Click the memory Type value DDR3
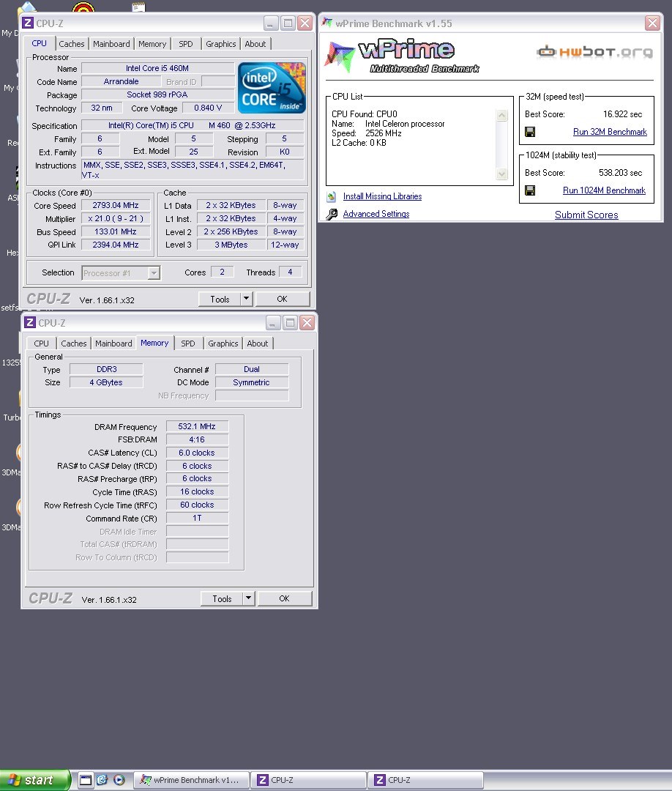The image size is (672, 791). (x=106, y=369)
